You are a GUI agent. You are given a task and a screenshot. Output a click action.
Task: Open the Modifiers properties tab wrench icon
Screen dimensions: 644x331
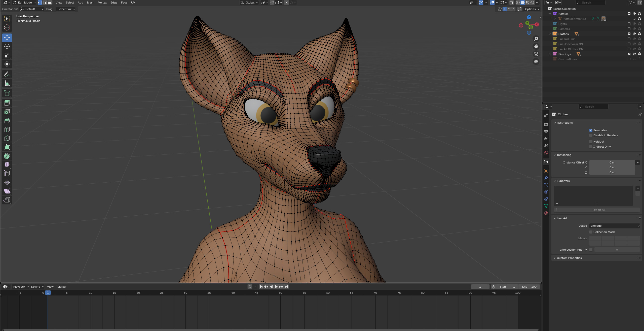click(x=546, y=178)
